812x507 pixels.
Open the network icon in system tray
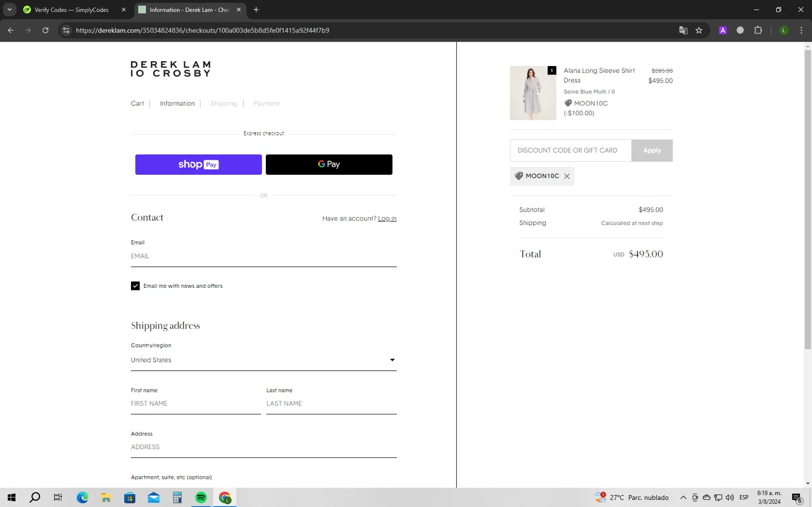718,498
